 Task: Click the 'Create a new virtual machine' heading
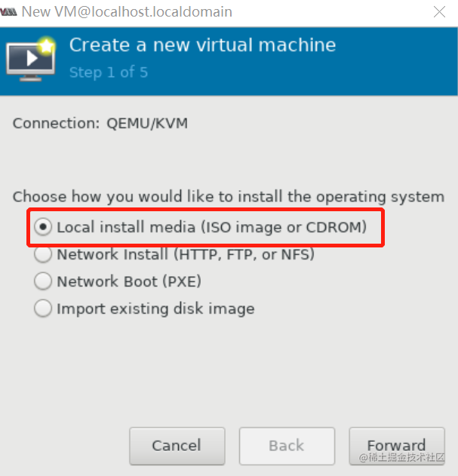pos(202,45)
